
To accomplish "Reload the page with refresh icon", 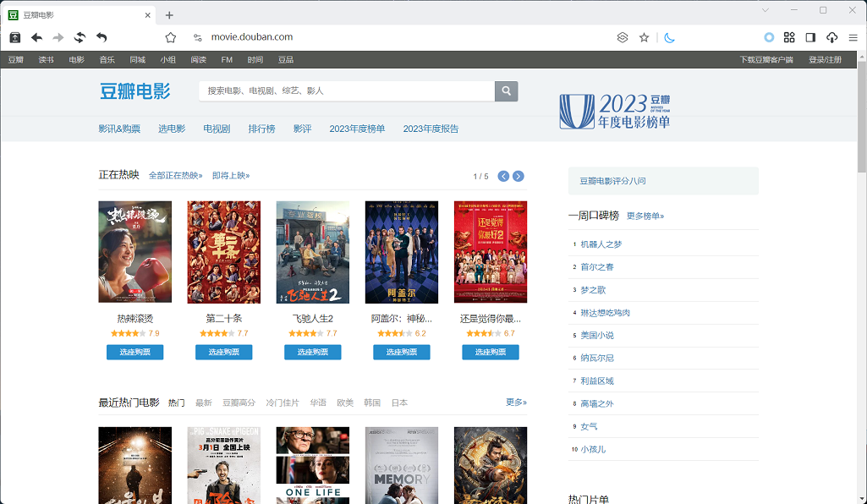I will tap(80, 37).
